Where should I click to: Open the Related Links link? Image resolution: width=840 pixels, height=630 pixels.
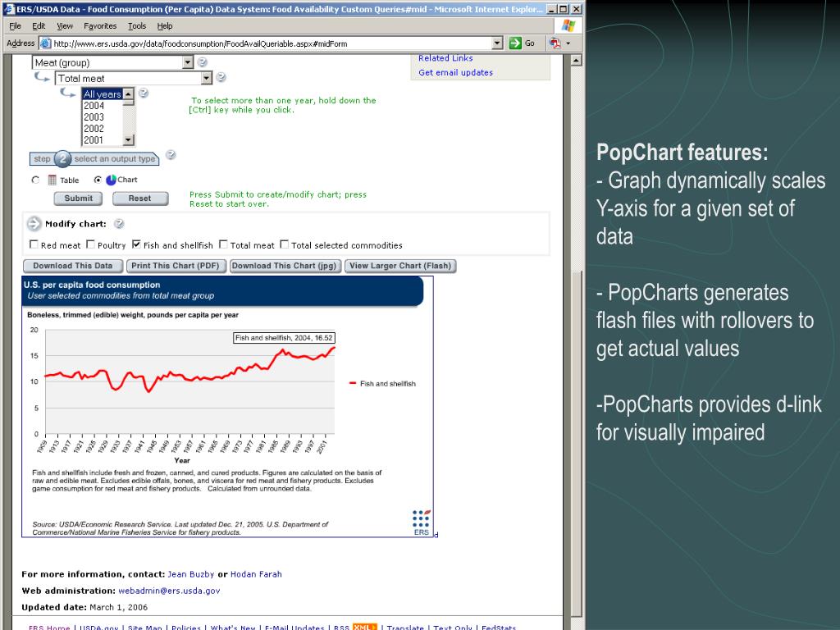coord(445,58)
